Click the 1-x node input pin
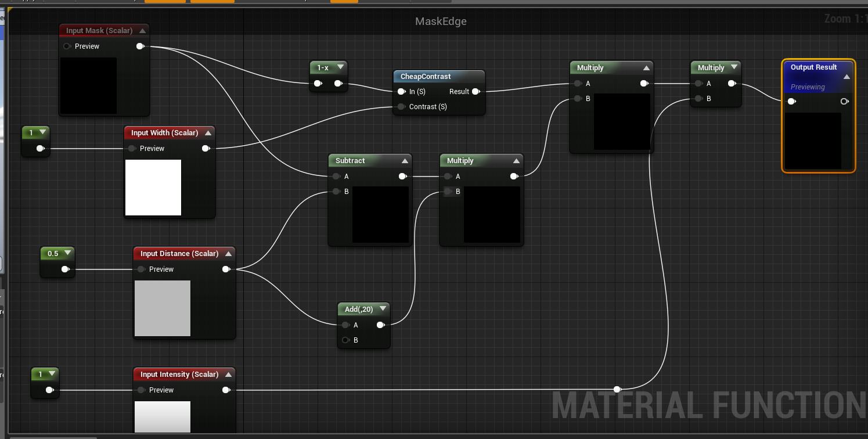Viewport: 868px width, 439px height. 318,83
